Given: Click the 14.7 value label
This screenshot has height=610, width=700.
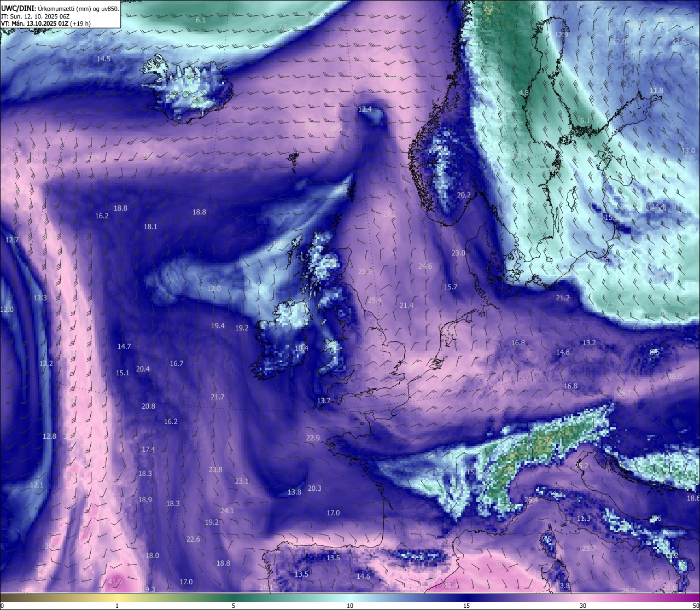Looking at the screenshot, I should (124, 346).
